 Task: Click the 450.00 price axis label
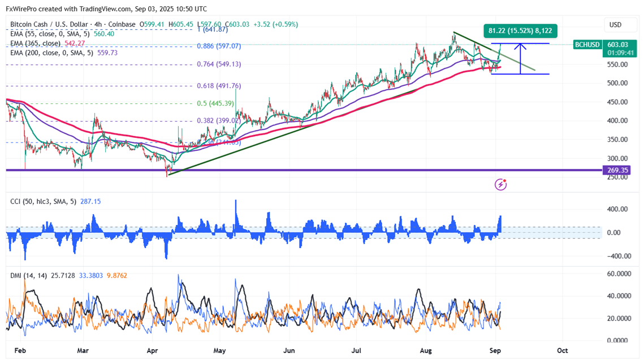[x=618, y=102]
